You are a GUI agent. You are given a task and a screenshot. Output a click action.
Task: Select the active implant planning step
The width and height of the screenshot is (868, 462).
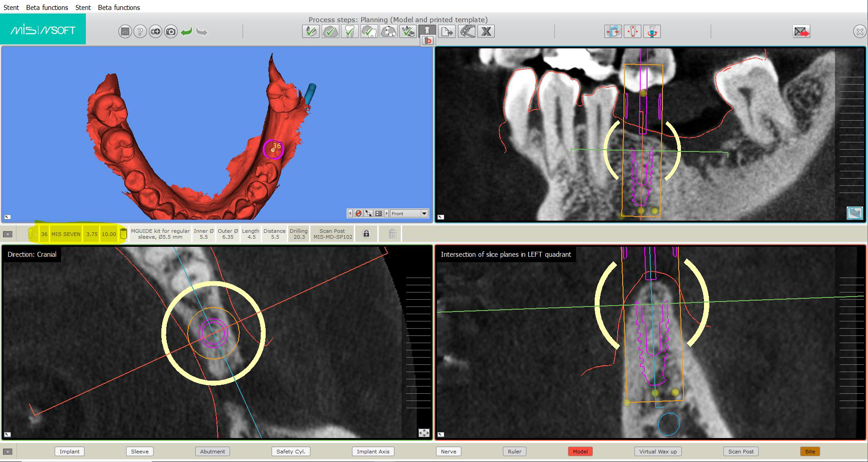pyautogui.click(x=427, y=31)
